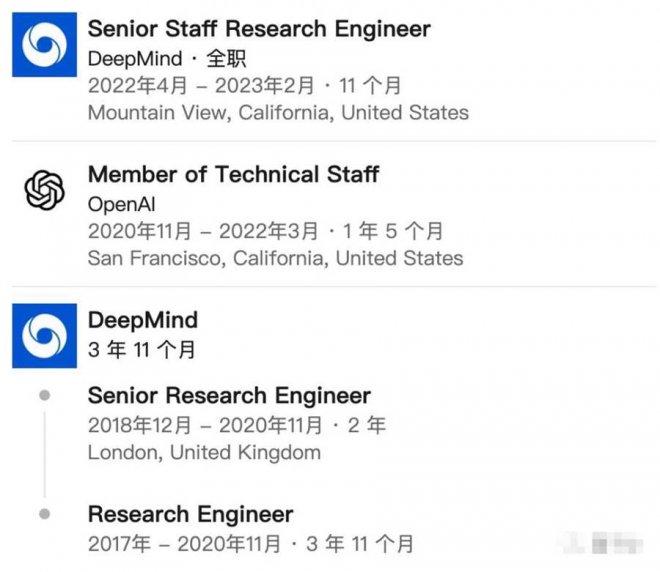The width and height of the screenshot is (660, 572).
Task: Click the 2020年11月 – 2022年3月 date range
Action: point(265,231)
